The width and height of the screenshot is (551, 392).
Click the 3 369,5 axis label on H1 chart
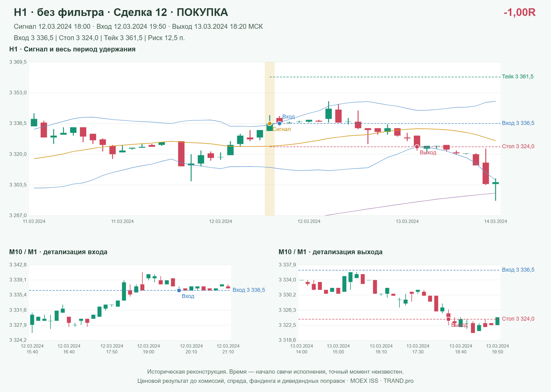[18, 62]
